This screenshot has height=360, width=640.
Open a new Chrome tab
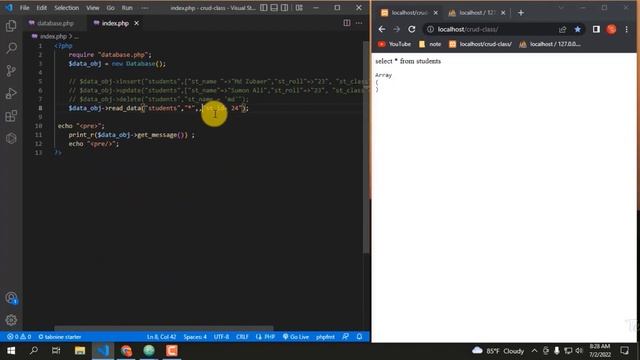pyautogui.click(x=521, y=13)
